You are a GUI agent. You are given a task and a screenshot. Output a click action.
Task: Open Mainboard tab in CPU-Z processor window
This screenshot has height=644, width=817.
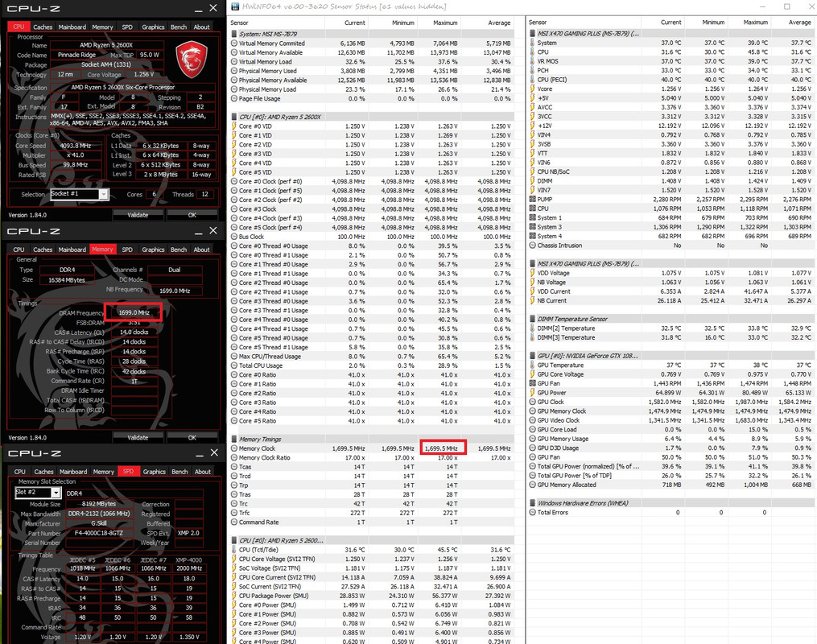tap(72, 27)
